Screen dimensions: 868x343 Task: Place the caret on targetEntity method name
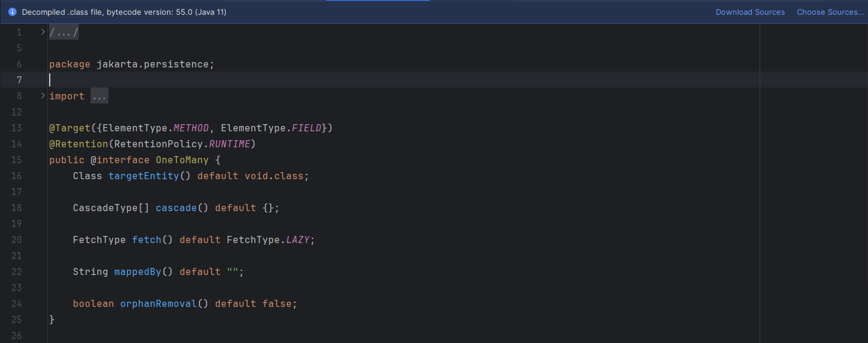click(144, 176)
